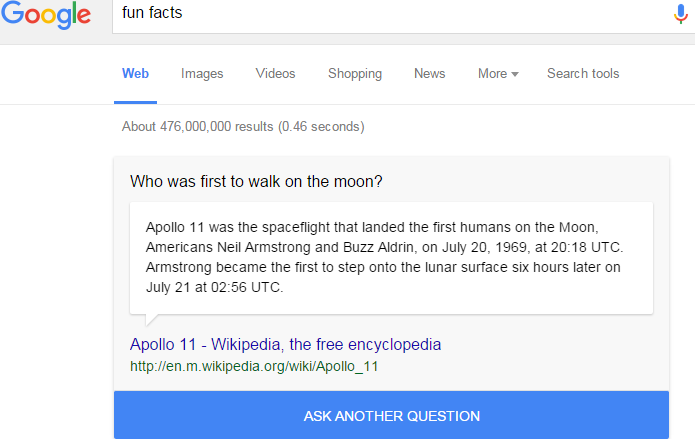695x439 pixels.
Task: Click the moon question heading
Action: click(256, 181)
